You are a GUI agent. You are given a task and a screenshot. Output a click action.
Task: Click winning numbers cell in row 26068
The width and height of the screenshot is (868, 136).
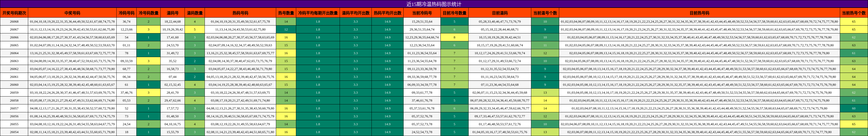pos(72,22)
